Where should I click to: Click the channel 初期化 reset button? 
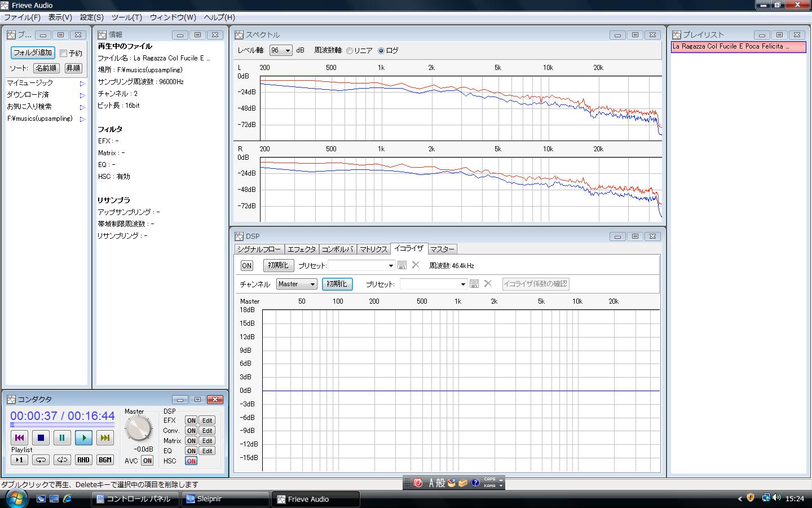tap(337, 284)
